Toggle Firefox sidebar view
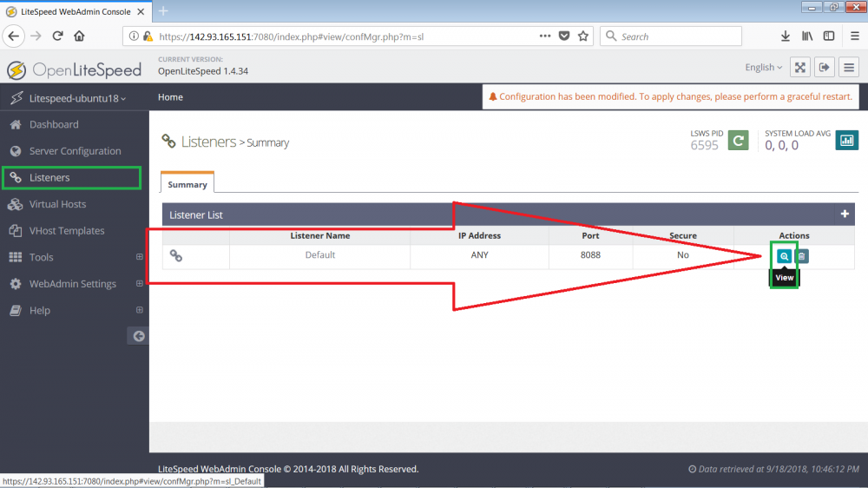This screenshot has width=868, height=488. point(829,36)
